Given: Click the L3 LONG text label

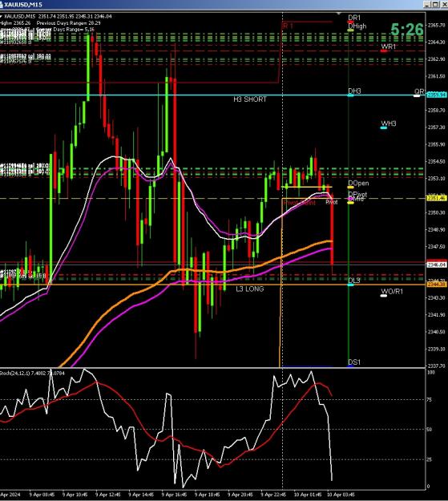Looking at the screenshot, I should pyautogui.click(x=250, y=289).
